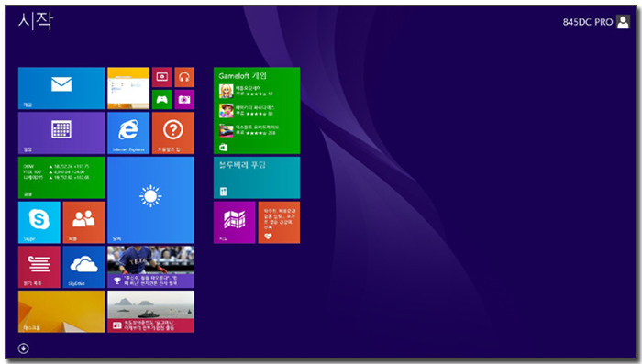Viewport: 642px width, 364px height.
Task: Launch the Skype tile
Action: (39, 222)
